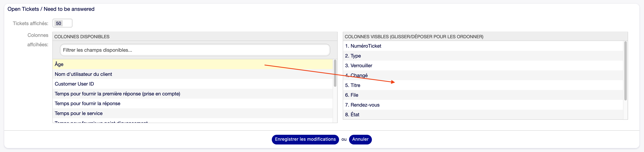The height and width of the screenshot is (152, 644).
Task: Select Temps pour le service column
Action: pos(79,113)
